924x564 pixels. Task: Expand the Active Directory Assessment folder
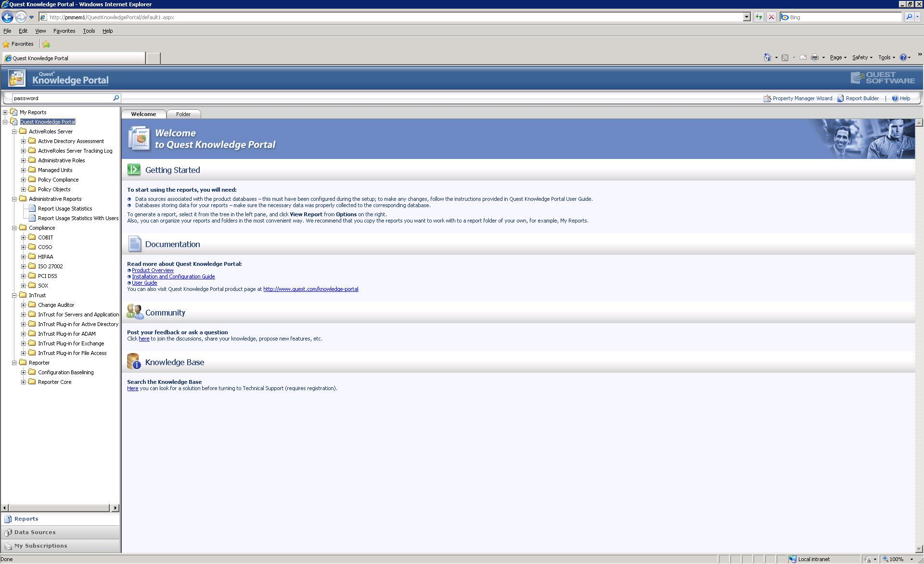click(x=23, y=141)
